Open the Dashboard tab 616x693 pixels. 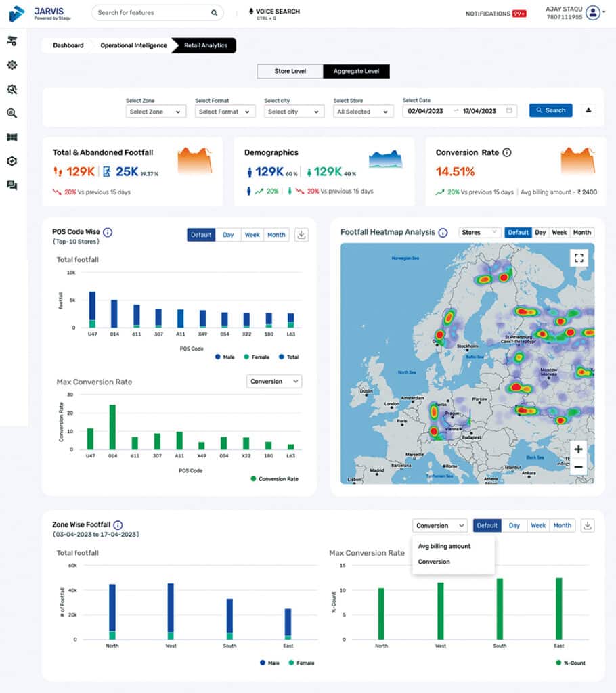point(66,45)
